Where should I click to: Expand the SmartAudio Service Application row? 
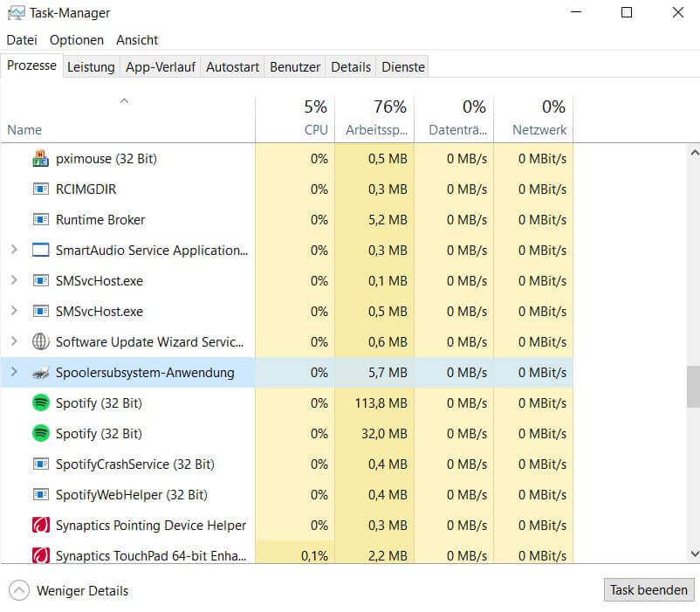pos(14,250)
